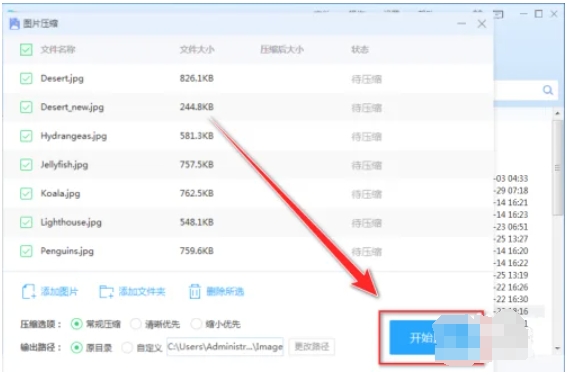This screenshot has height=375, width=568.
Task: Click the 添加文件夹 link
Action: pyautogui.click(x=142, y=291)
